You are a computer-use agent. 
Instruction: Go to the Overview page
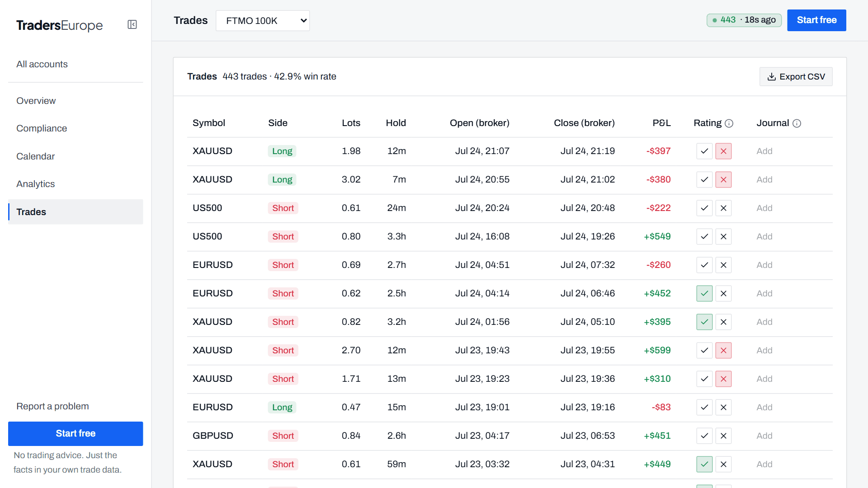click(x=75, y=101)
